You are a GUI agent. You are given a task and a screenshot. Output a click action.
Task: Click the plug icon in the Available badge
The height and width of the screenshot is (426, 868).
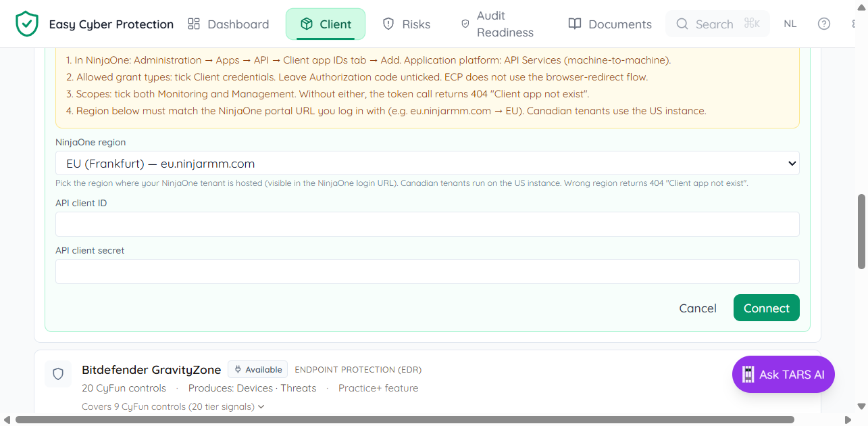click(x=238, y=369)
